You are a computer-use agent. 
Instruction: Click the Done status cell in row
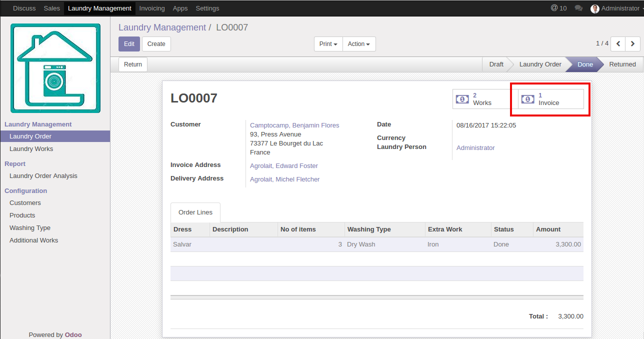coord(512,244)
